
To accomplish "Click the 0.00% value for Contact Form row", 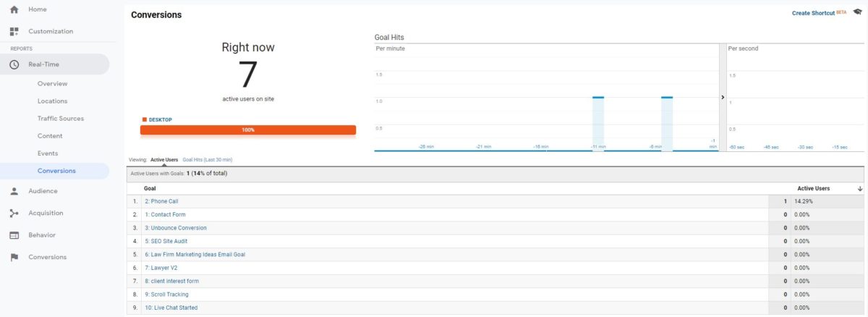I will 802,215.
